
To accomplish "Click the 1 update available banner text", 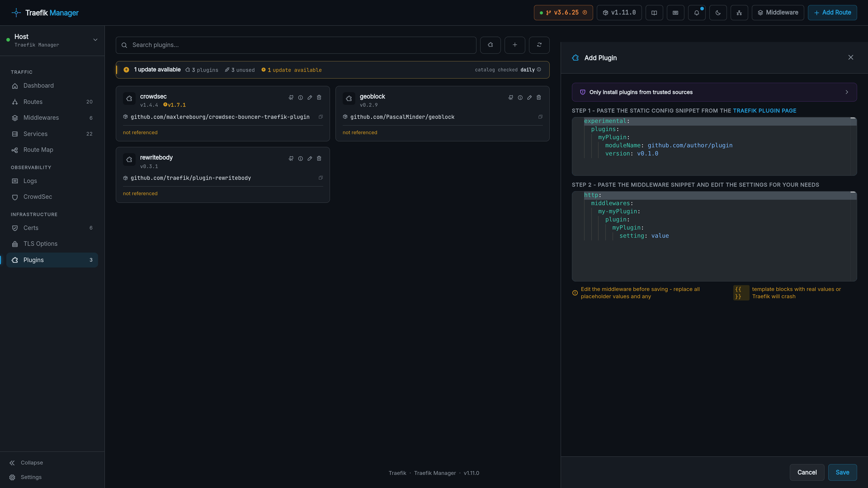I will (157, 70).
